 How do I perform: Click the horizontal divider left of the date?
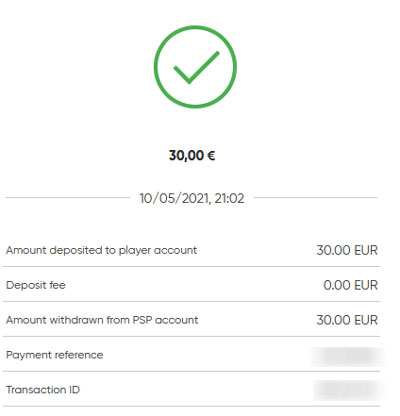68,197
